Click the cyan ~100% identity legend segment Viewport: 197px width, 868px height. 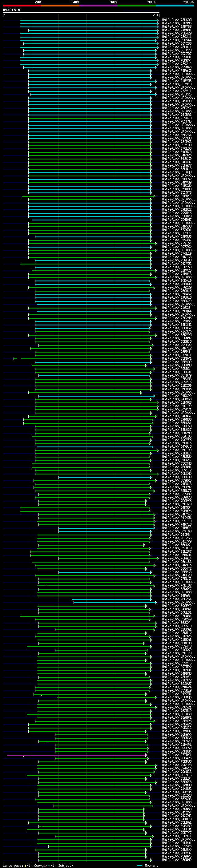pyautogui.click(x=175, y=6)
